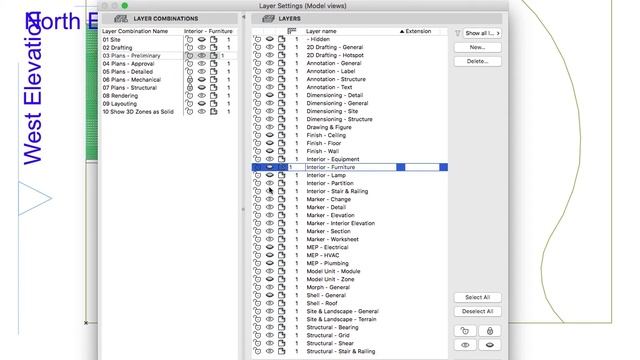Select the Site & Landscape - General layer

click(342, 311)
